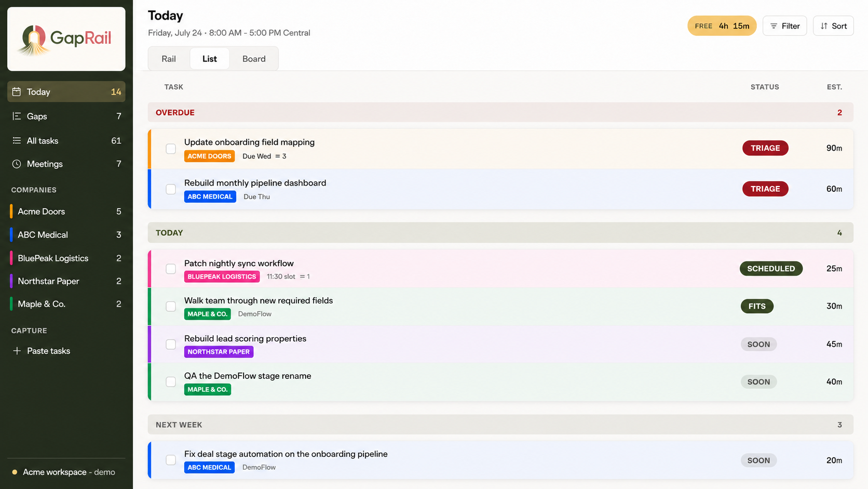868x489 pixels.
Task: Click SOON status on Fix deal stage automation
Action: coord(758,460)
